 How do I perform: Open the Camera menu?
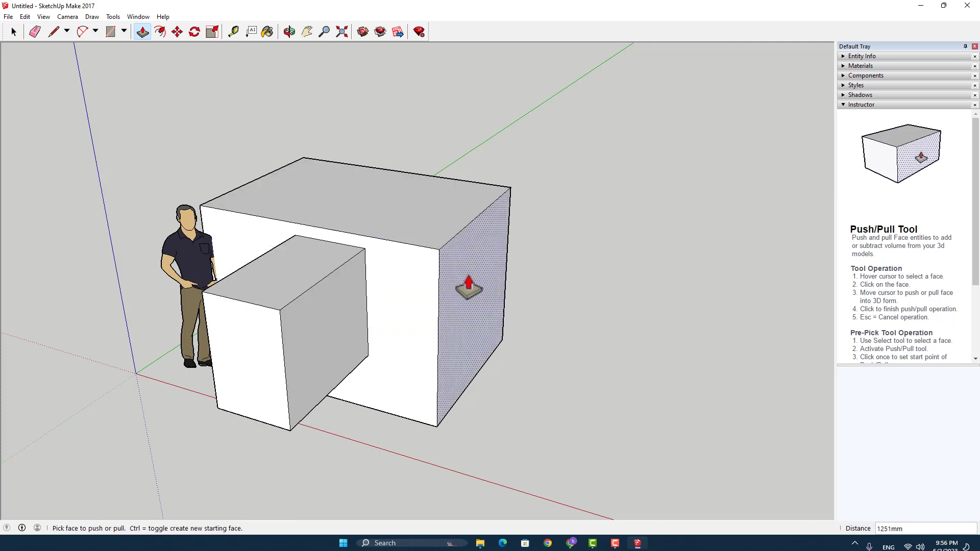pos(67,17)
